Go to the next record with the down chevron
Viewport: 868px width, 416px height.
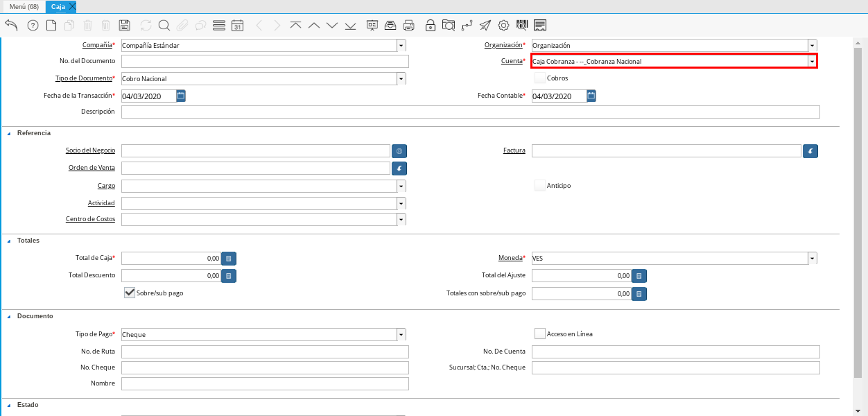coord(332,26)
